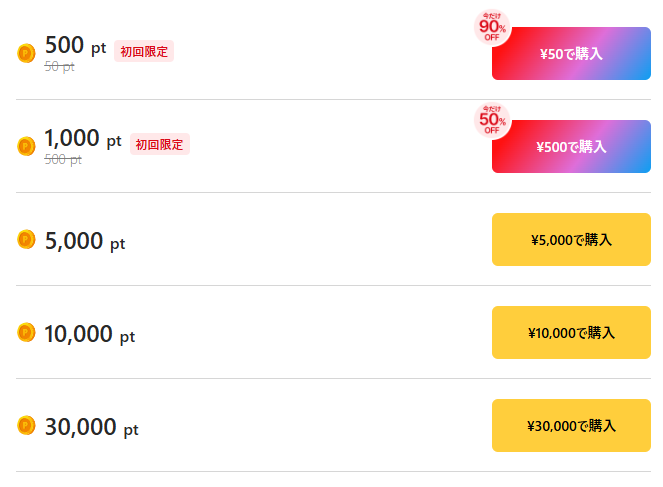Screen dimensions: 663x487
Task: Click the coin icon beside 1,000 pt
Action: (27, 146)
